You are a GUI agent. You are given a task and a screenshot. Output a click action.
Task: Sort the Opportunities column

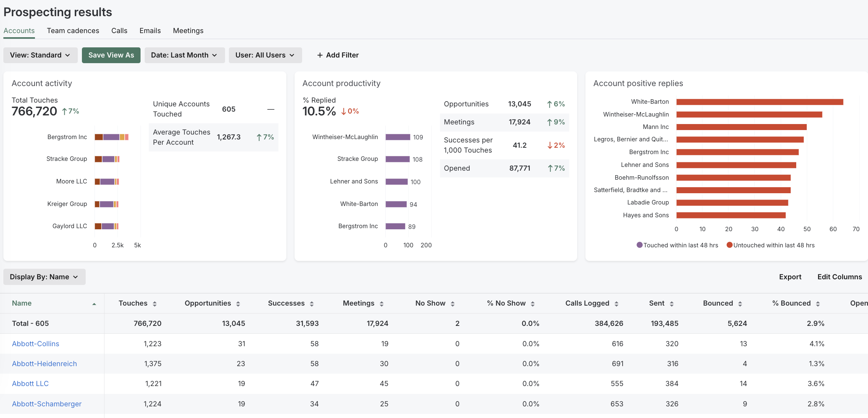click(238, 303)
